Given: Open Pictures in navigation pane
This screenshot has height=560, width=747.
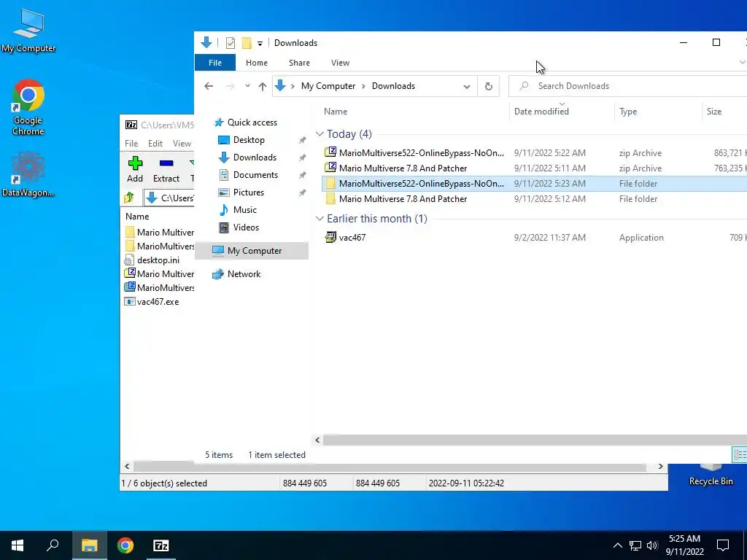Looking at the screenshot, I should point(241,192).
